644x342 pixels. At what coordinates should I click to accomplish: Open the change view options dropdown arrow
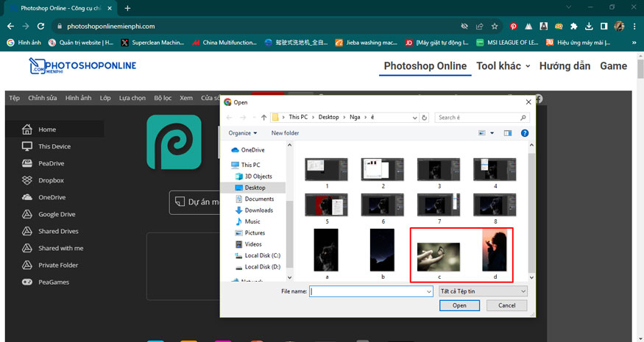point(492,133)
